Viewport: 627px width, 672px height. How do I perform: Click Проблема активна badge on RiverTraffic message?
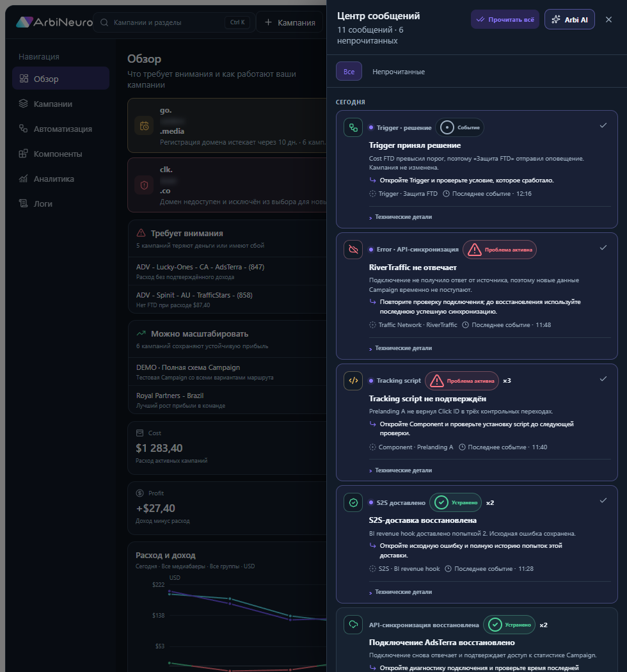(x=500, y=250)
